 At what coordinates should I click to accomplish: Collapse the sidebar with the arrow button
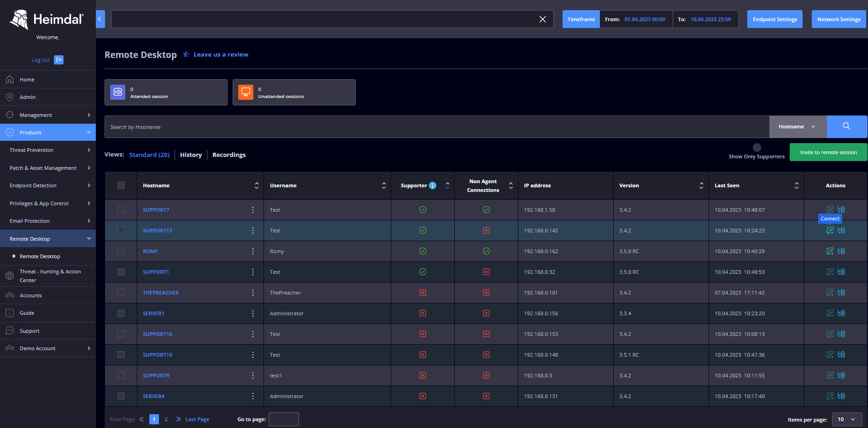[x=100, y=19]
